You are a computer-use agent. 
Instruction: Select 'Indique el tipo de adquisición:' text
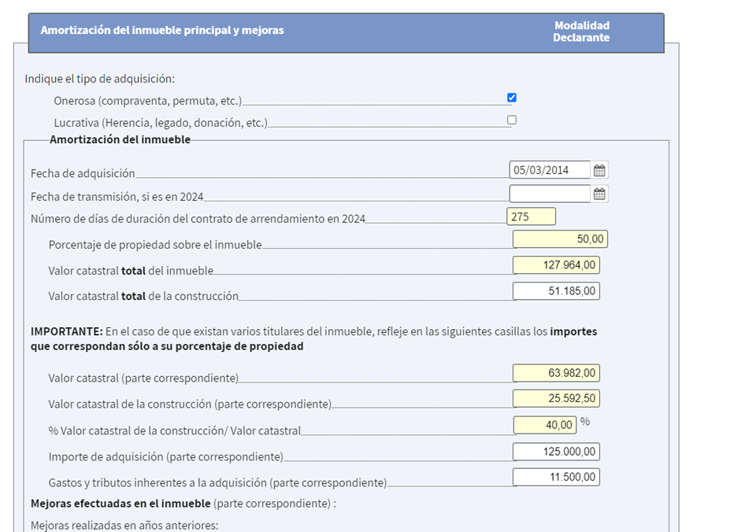[x=100, y=79]
